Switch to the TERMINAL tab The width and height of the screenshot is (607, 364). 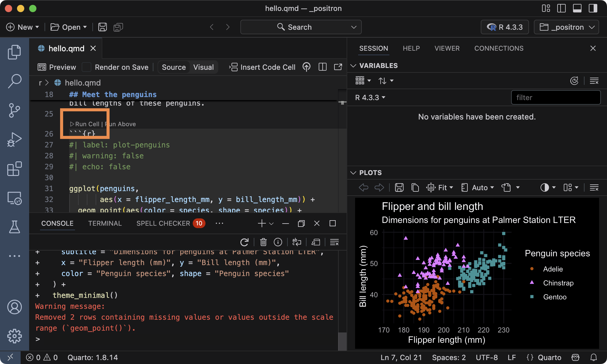105,223
